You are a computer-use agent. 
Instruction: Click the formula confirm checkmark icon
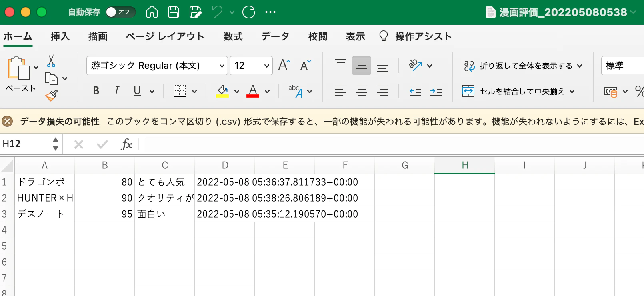[102, 144]
